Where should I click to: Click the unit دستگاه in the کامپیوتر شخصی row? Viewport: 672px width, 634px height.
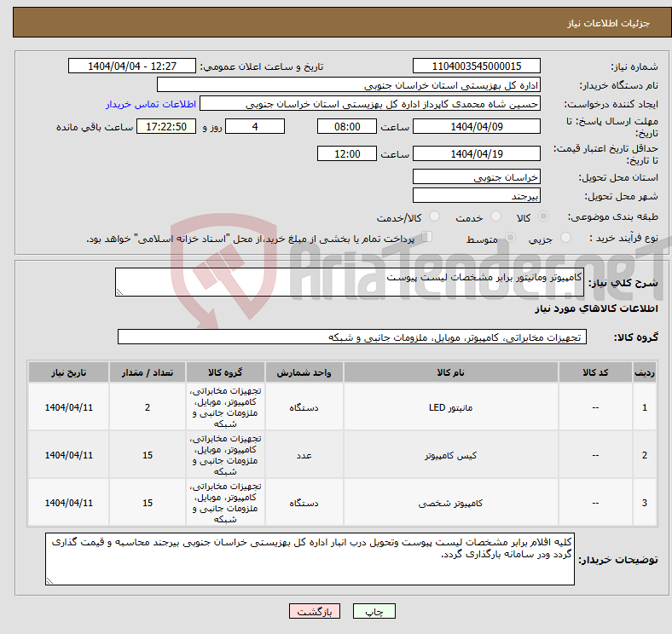point(304,503)
